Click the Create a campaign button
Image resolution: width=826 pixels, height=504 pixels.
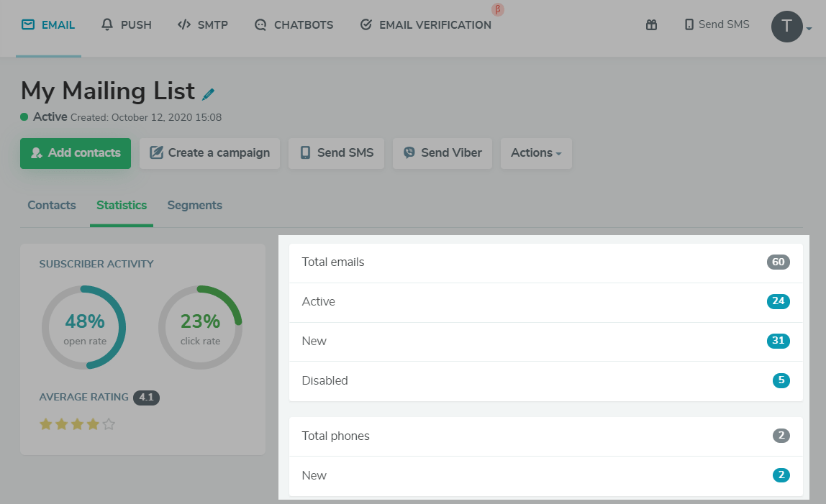[209, 153]
